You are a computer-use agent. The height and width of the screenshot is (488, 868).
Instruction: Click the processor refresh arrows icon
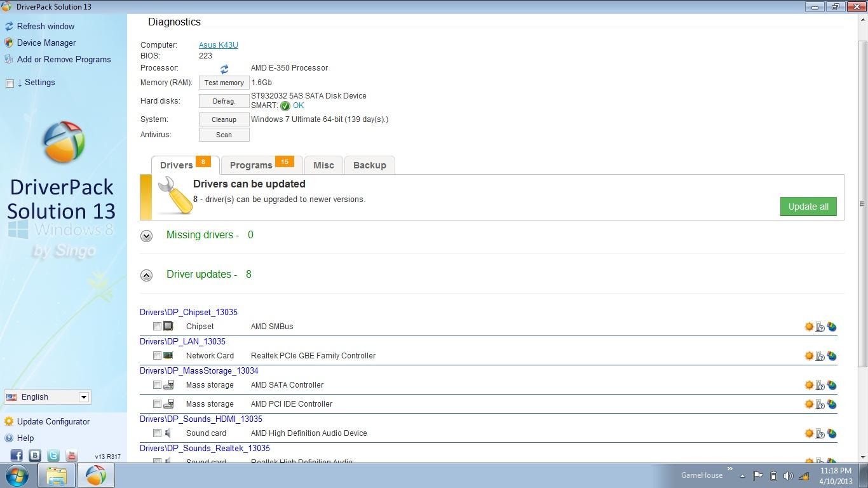224,69
